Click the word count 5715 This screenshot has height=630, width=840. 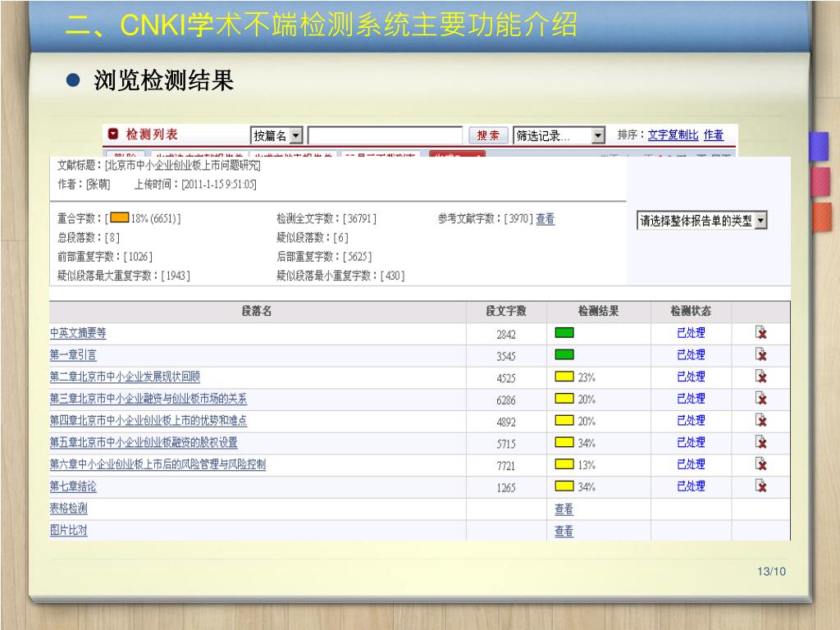coord(505,444)
